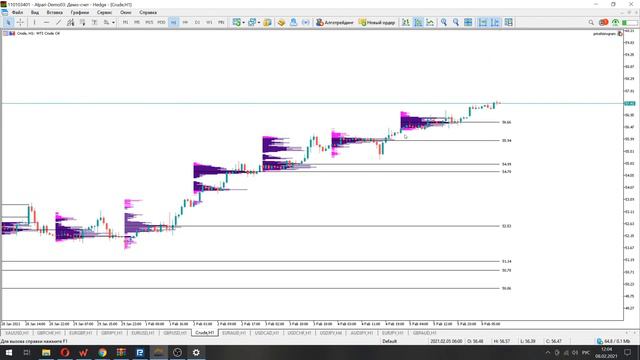640x360 pixels.
Task: Toggle chart auto scroll
Action: pos(483,22)
